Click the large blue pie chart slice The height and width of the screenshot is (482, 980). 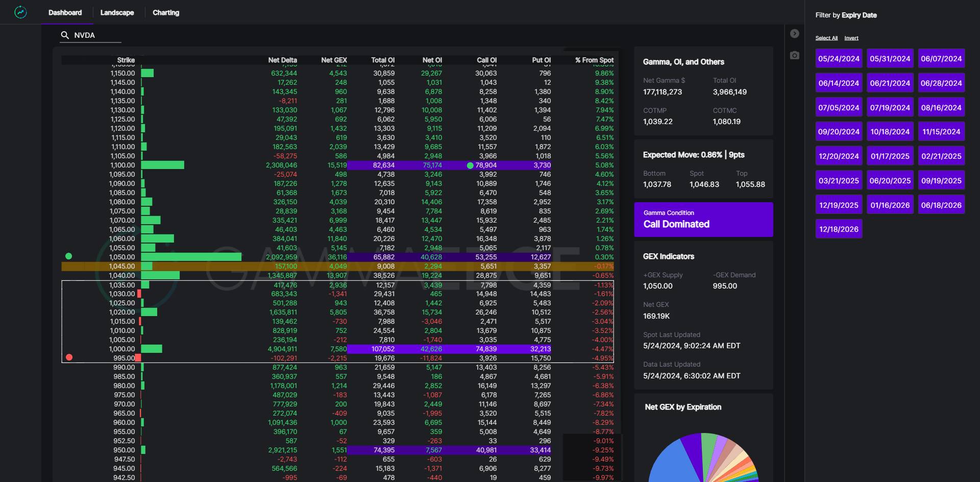coord(668,465)
